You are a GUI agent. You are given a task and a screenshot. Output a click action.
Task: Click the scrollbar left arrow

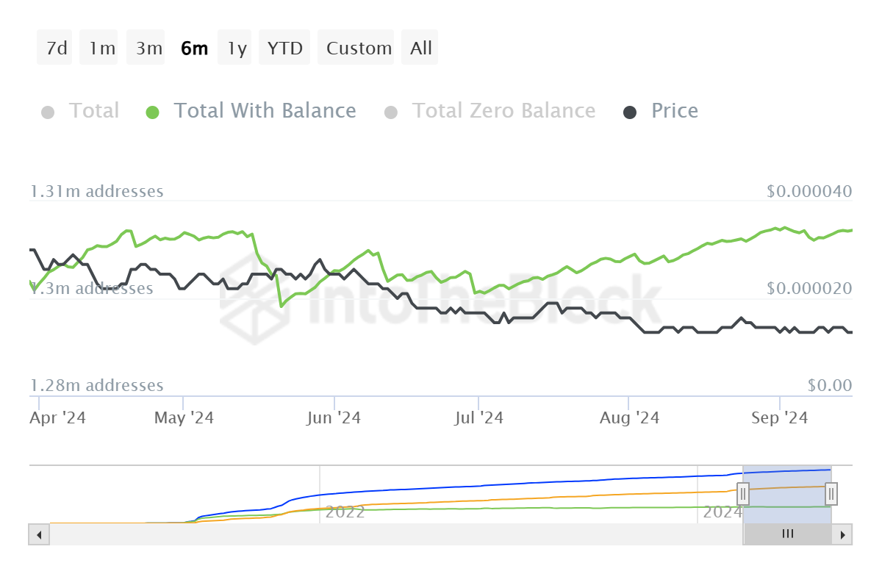[x=38, y=534]
